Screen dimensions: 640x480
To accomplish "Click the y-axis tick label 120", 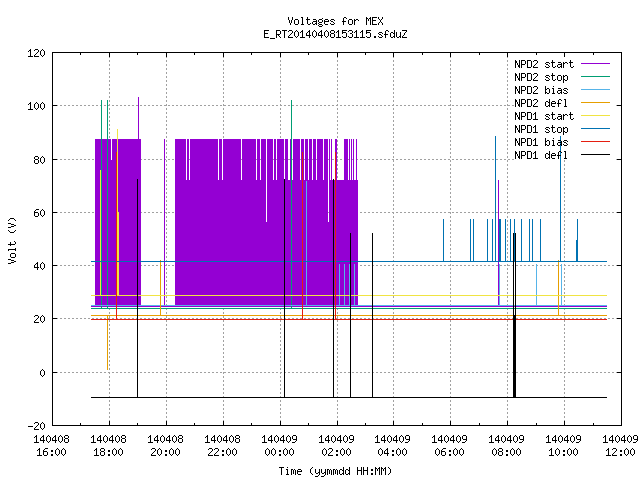I will coord(36,53).
